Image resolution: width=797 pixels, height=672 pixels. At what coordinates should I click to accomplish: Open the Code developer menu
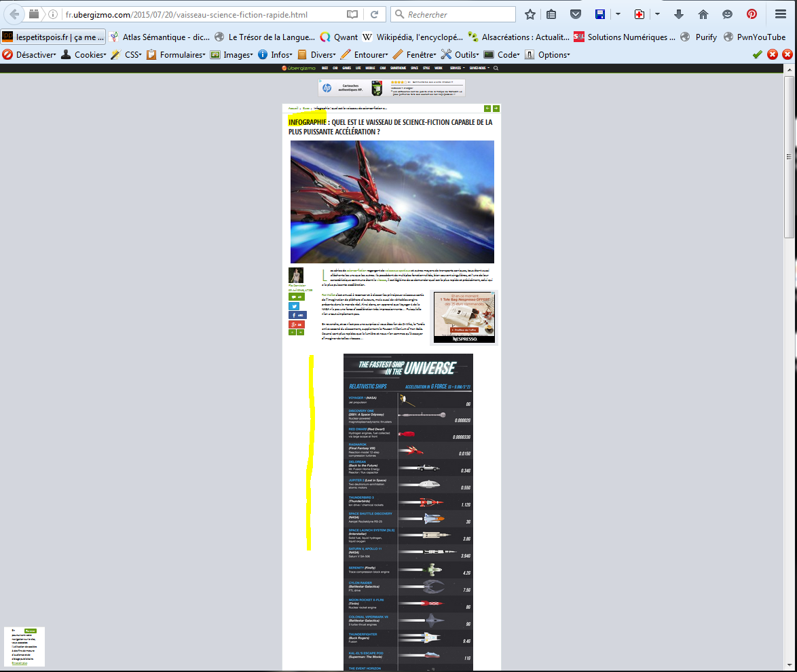(x=502, y=55)
